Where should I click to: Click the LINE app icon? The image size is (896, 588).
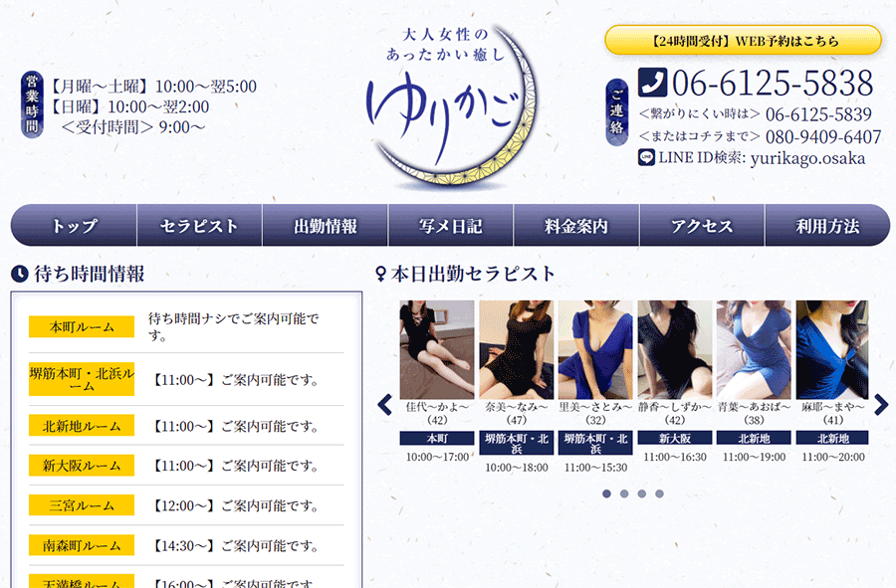click(646, 157)
